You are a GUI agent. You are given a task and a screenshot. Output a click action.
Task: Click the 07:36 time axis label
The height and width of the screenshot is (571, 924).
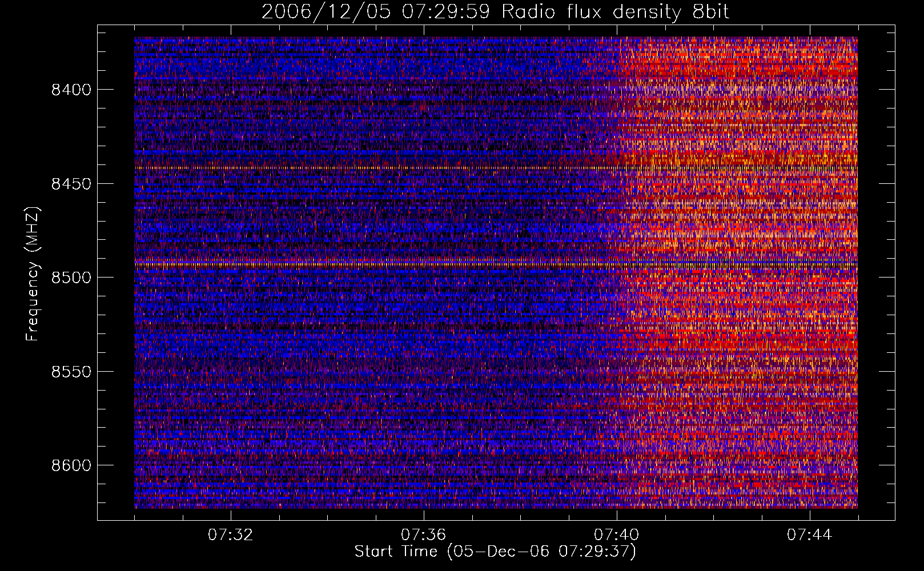pyautogui.click(x=424, y=535)
